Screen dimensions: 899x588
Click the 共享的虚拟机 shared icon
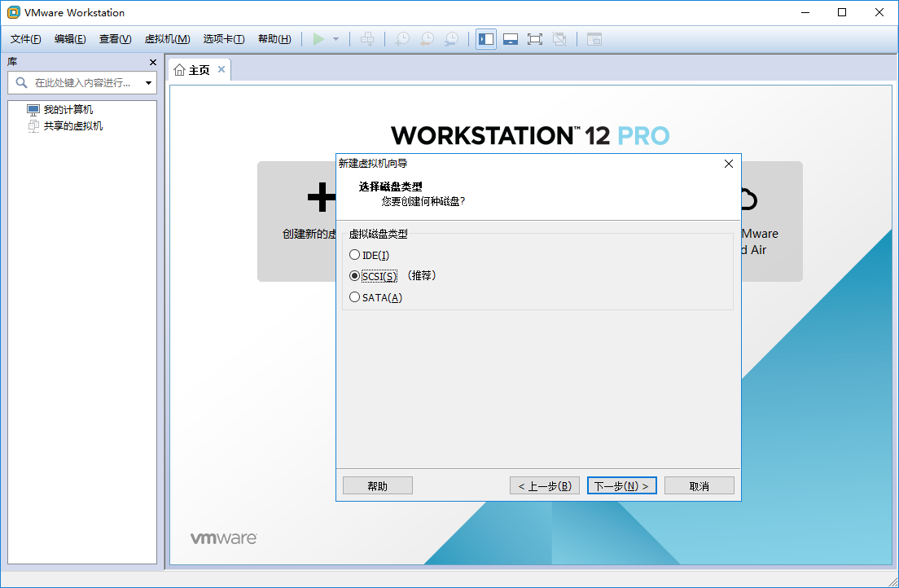click(33, 125)
